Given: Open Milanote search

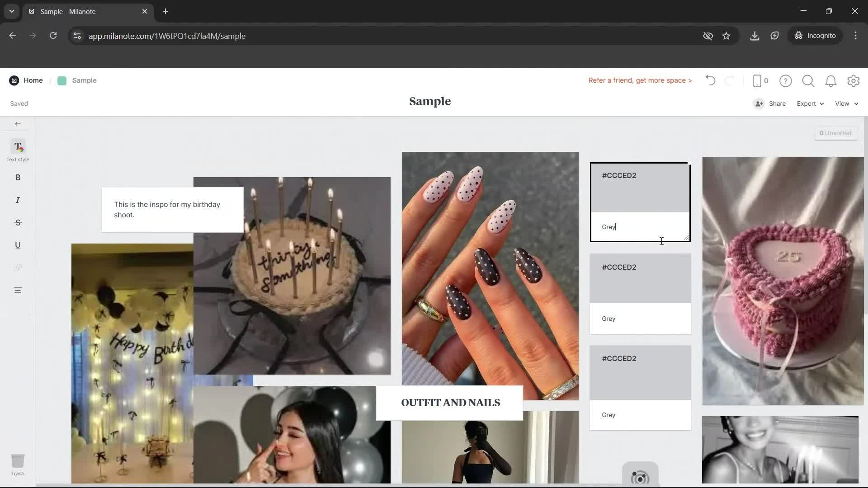Looking at the screenshot, I should click(x=808, y=80).
